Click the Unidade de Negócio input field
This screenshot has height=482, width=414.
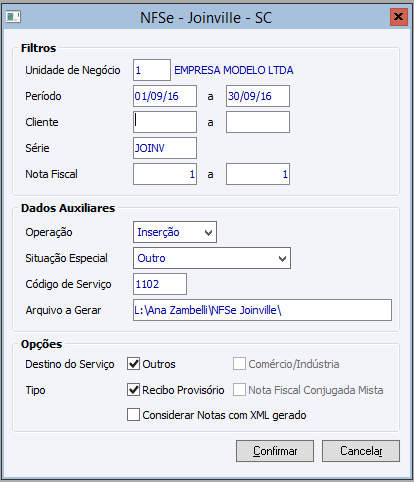point(152,70)
